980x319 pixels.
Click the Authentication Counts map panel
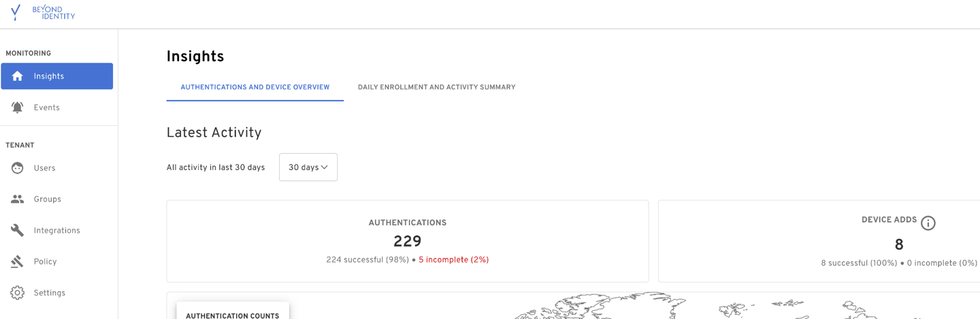pyautogui.click(x=233, y=313)
